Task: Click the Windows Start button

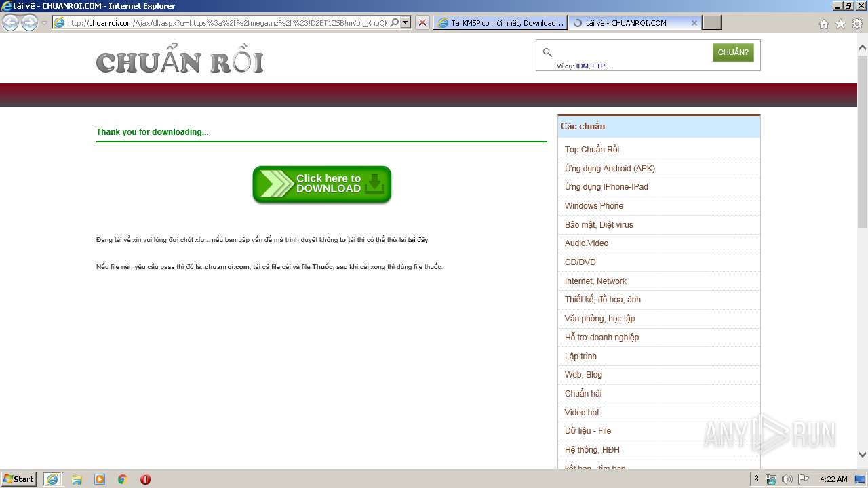Action: 19,479
